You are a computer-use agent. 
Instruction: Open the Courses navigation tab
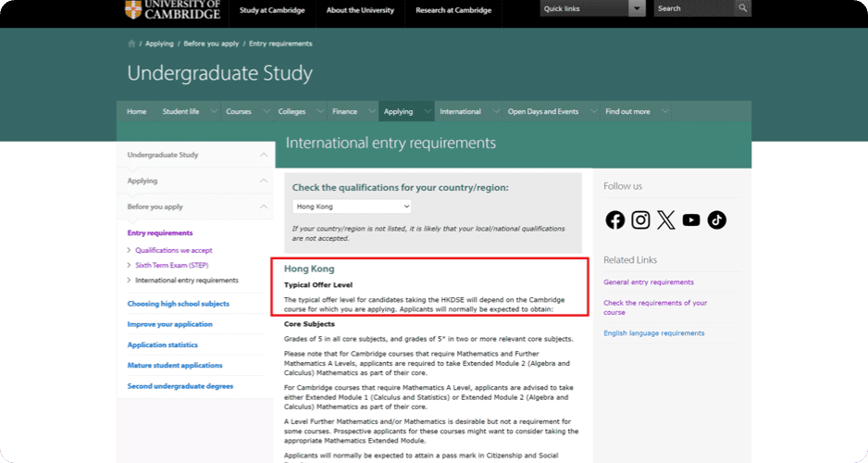(239, 111)
